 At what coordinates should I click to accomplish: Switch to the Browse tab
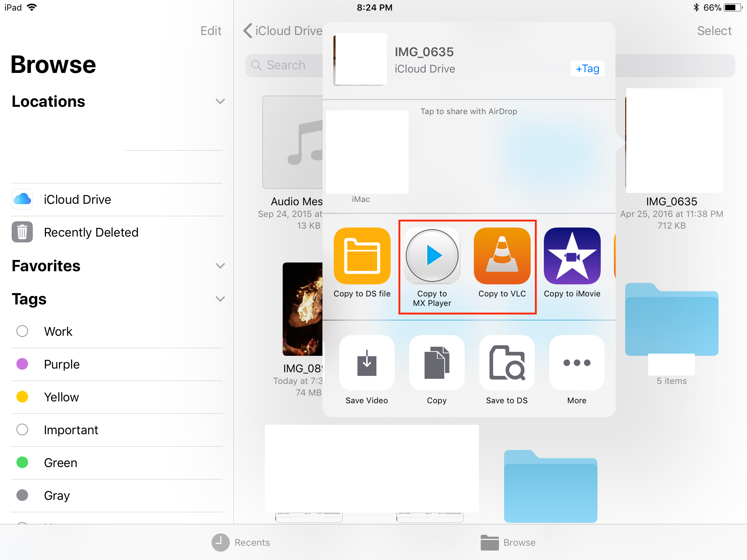point(508,542)
